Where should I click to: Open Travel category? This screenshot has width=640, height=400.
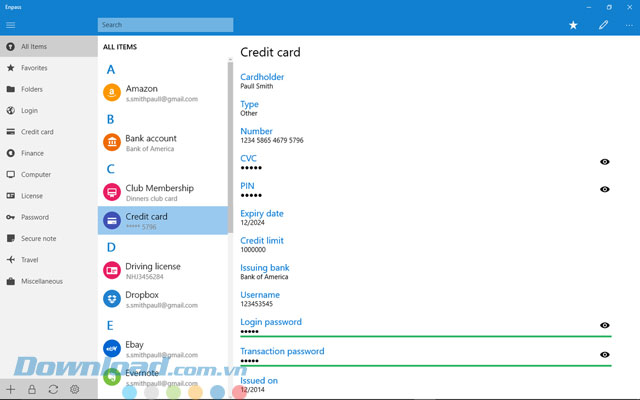(x=49, y=260)
